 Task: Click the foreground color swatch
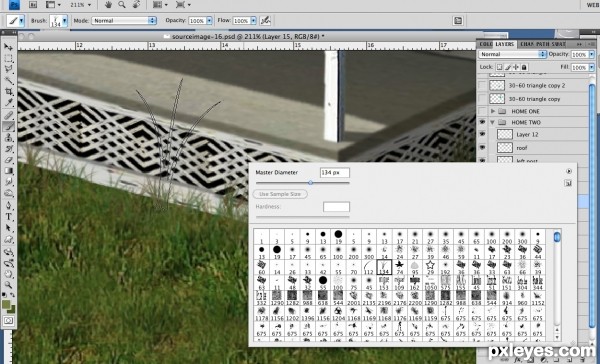point(6,304)
